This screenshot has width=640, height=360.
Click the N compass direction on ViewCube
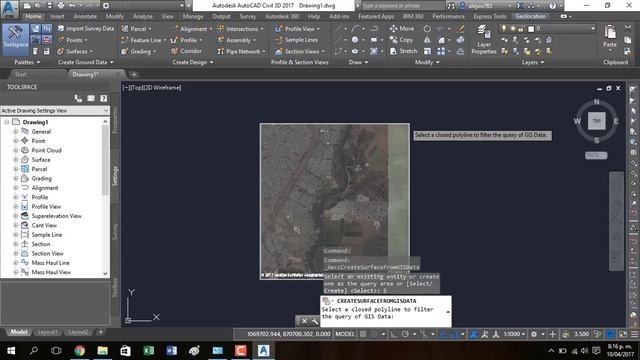coord(596,102)
